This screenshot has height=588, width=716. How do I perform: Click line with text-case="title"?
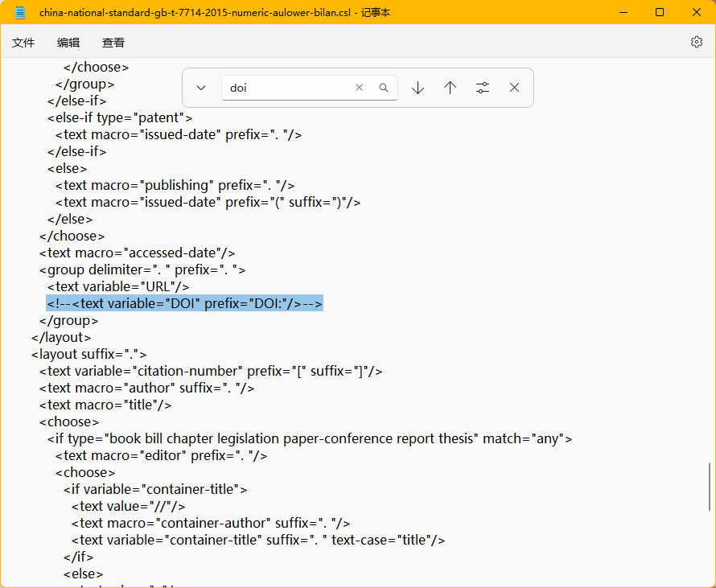pyautogui.click(x=258, y=540)
